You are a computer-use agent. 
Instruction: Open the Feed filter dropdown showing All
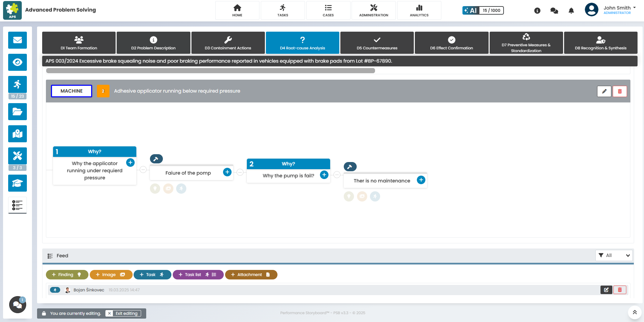tap(614, 255)
